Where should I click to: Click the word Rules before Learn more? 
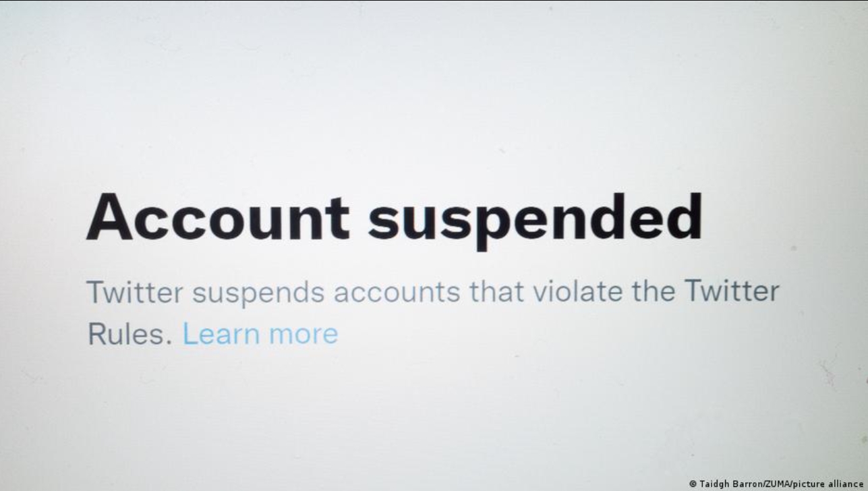point(129,334)
